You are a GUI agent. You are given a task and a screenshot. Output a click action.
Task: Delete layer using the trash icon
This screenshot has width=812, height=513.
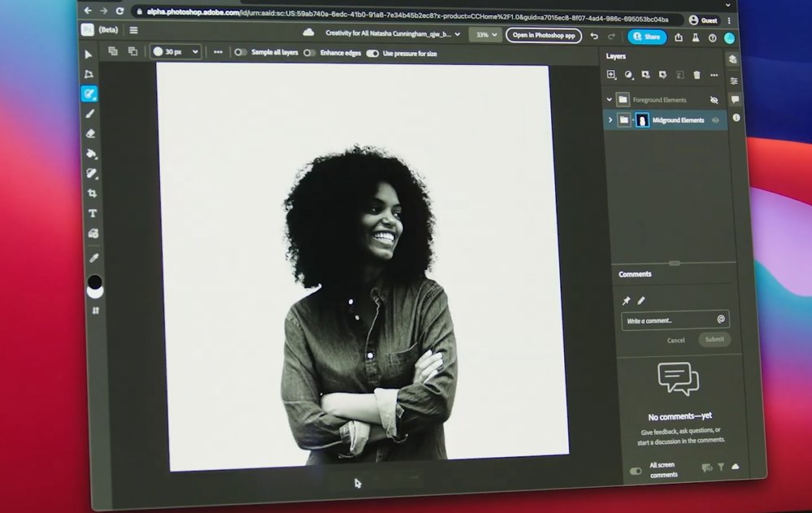tap(697, 75)
